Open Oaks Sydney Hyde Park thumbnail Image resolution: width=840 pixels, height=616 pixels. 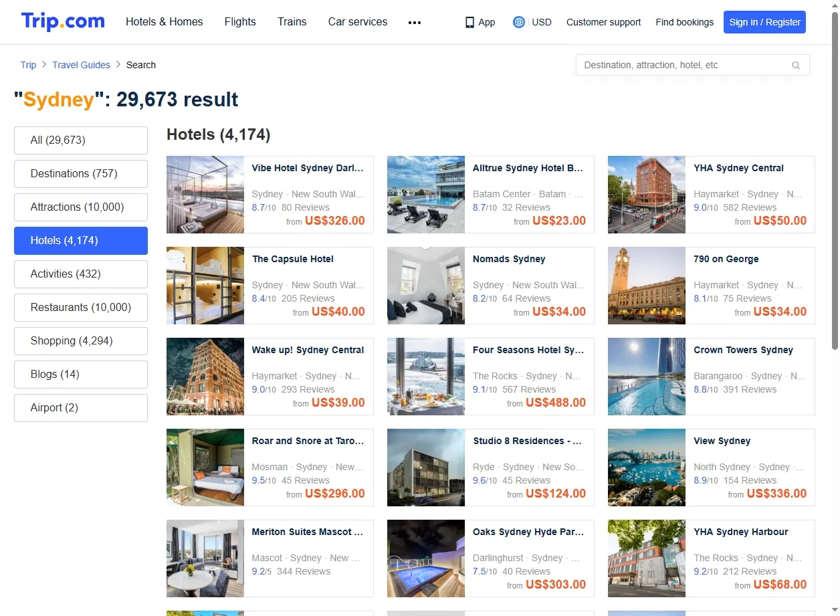click(x=426, y=558)
